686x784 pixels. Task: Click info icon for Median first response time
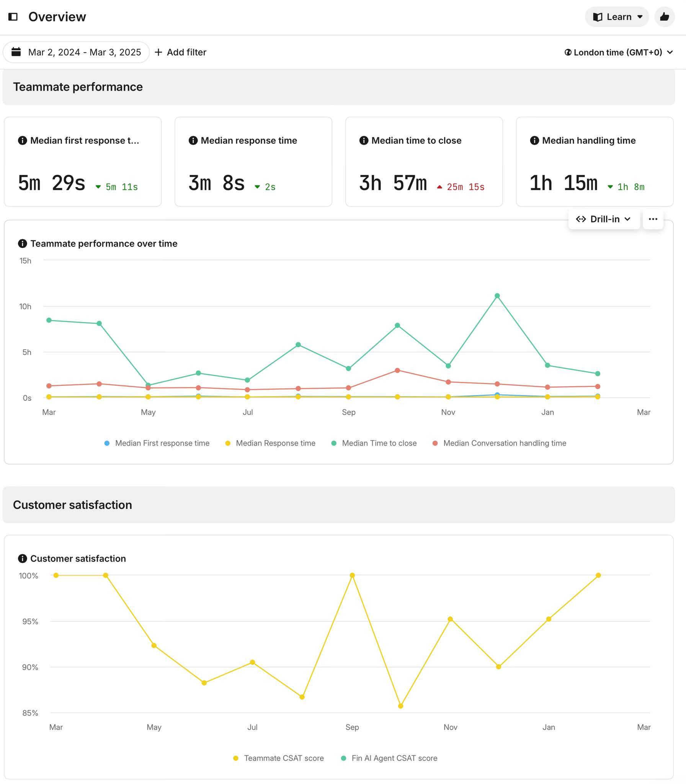coord(23,140)
